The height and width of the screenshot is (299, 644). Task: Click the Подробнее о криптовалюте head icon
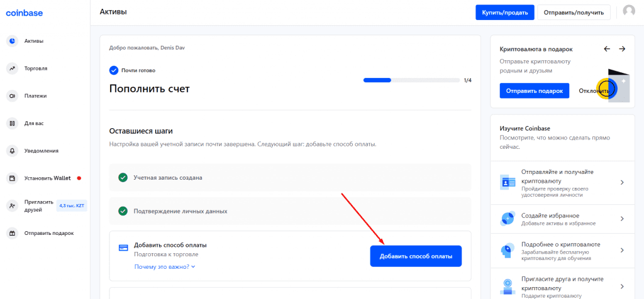[508, 250]
